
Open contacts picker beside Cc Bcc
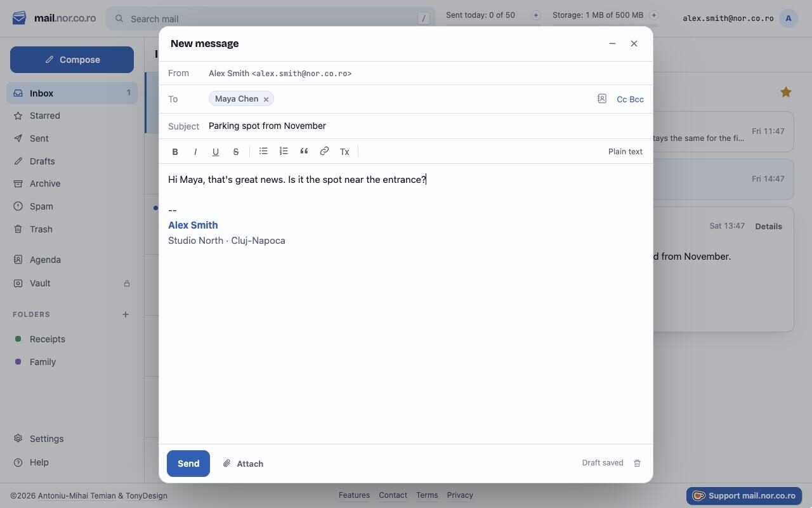[602, 98]
